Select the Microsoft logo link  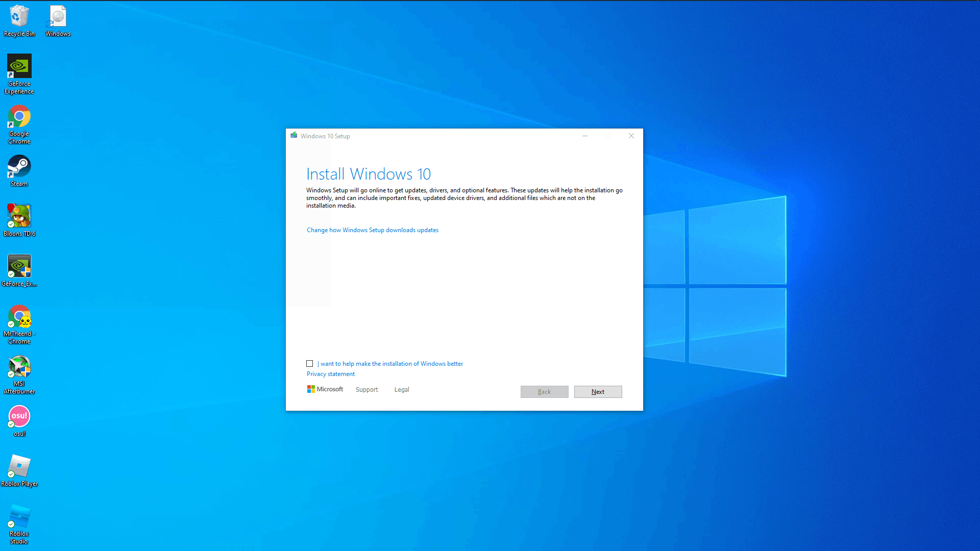coord(325,389)
